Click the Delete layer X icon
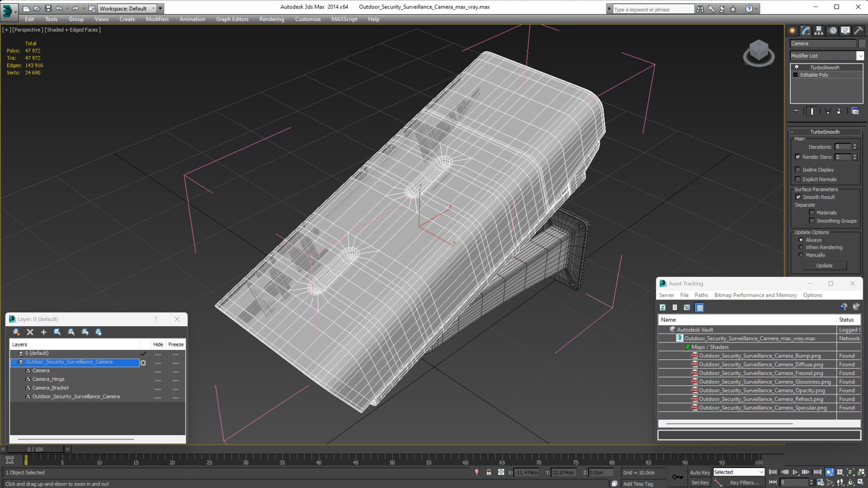The image size is (868, 488). 30,332
